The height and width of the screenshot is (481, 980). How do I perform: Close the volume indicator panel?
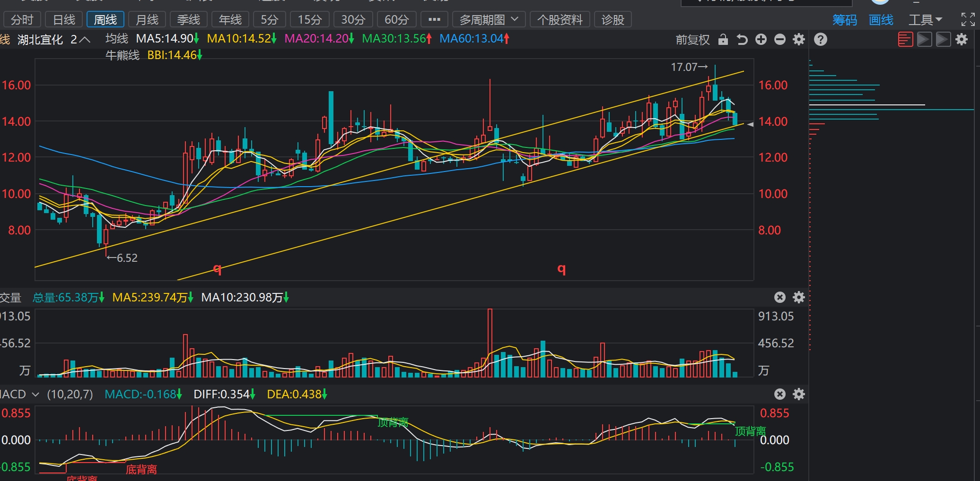[780, 297]
